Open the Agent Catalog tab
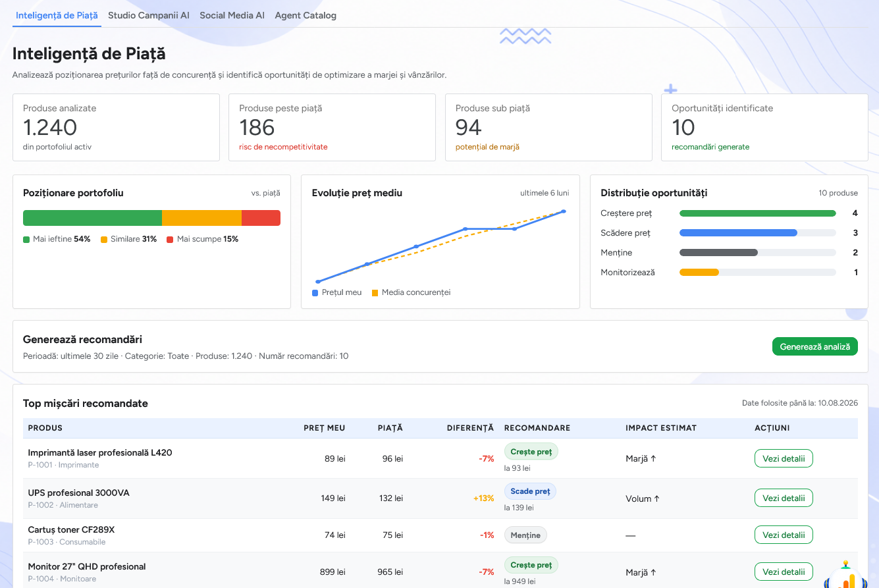This screenshot has width=879, height=588. (x=306, y=15)
